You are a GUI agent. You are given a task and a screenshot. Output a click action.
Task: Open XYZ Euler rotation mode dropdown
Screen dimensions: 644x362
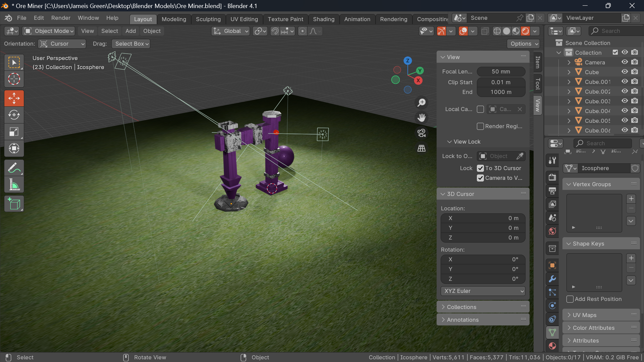[x=483, y=291]
